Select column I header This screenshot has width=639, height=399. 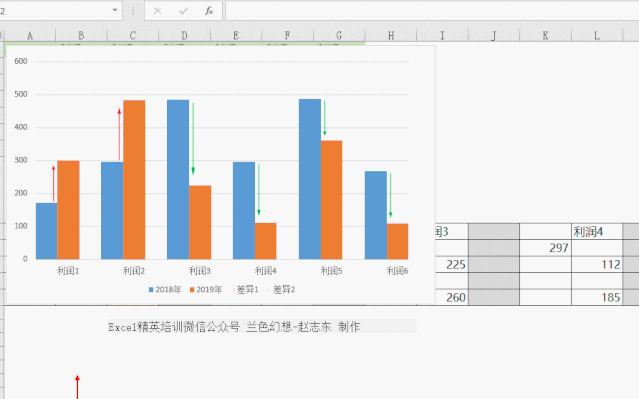[x=442, y=36]
